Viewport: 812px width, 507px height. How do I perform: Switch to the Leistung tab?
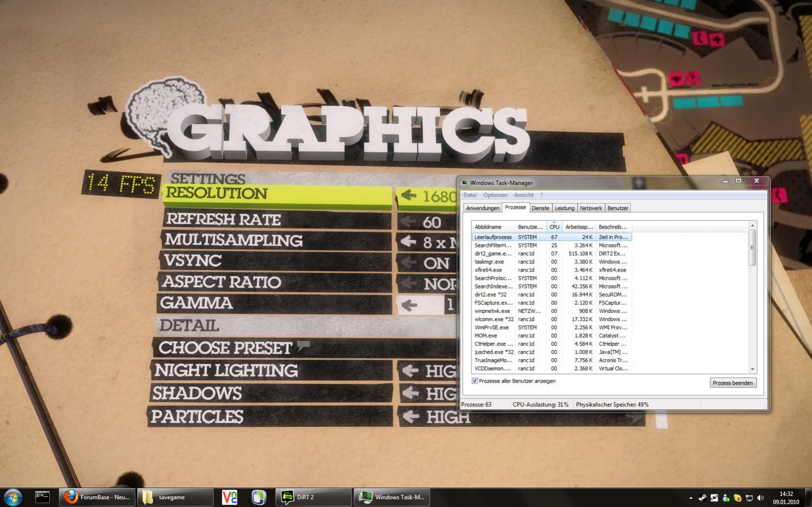pyautogui.click(x=564, y=208)
